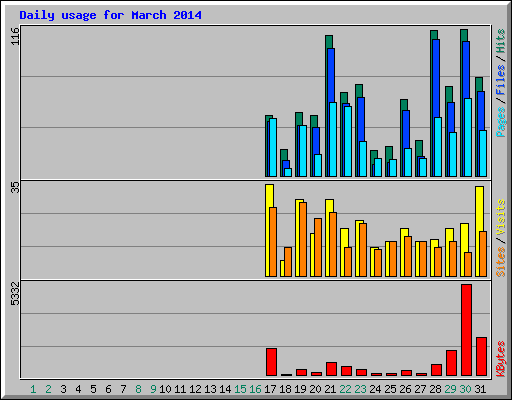
Task: Click the '35' visits axis label
Action: (x=15, y=187)
